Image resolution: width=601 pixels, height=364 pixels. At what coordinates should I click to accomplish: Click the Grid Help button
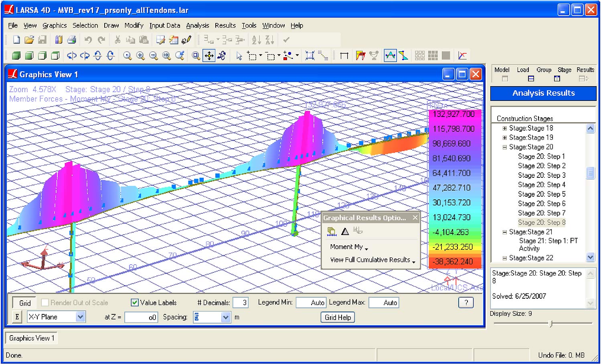[338, 318]
